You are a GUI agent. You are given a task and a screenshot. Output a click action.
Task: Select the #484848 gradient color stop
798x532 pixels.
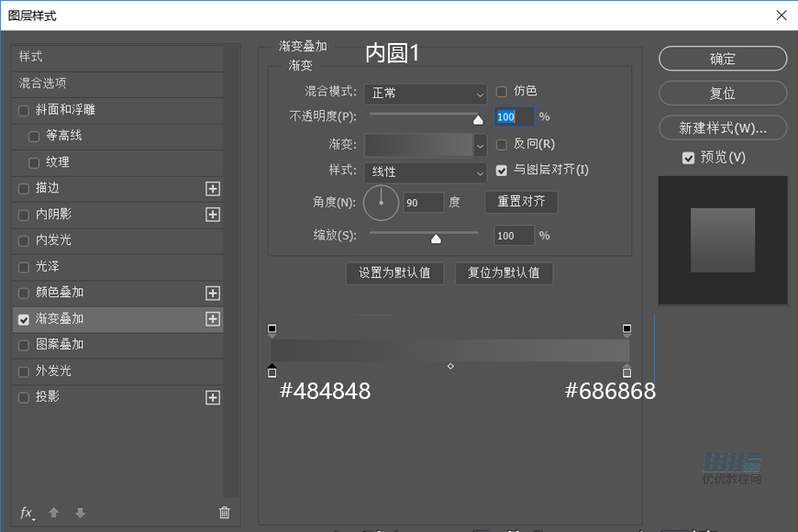[272, 371]
